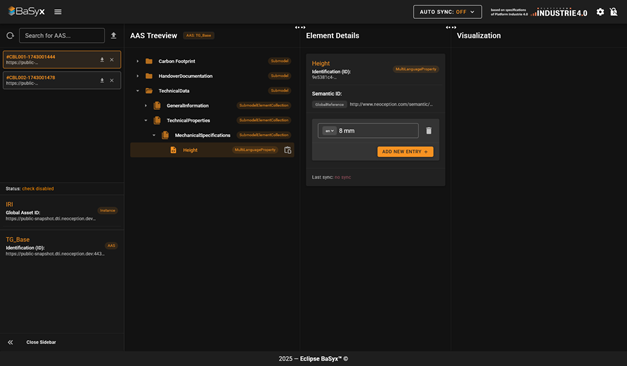Click the AAS: TG_Base chip
627x366 pixels.
(x=199, y=36)
